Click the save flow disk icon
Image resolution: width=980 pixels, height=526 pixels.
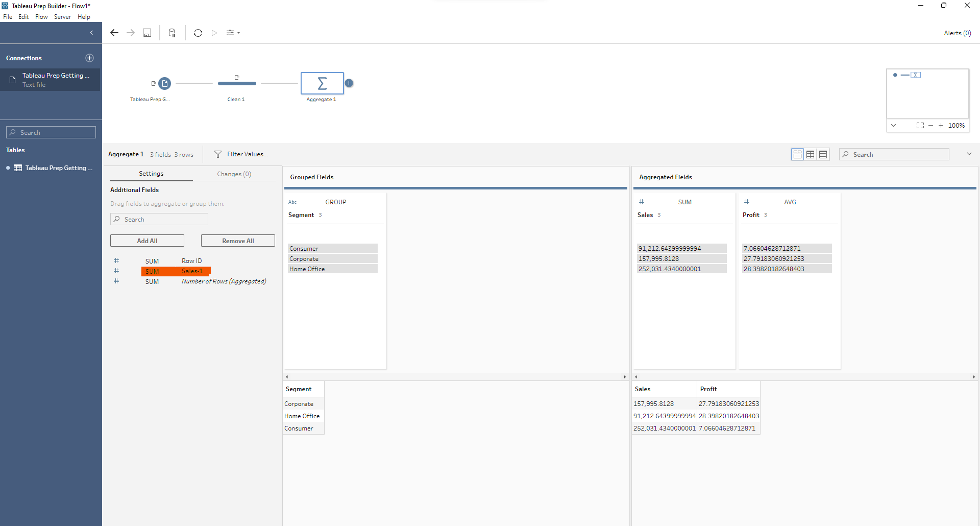pos(147,33)
